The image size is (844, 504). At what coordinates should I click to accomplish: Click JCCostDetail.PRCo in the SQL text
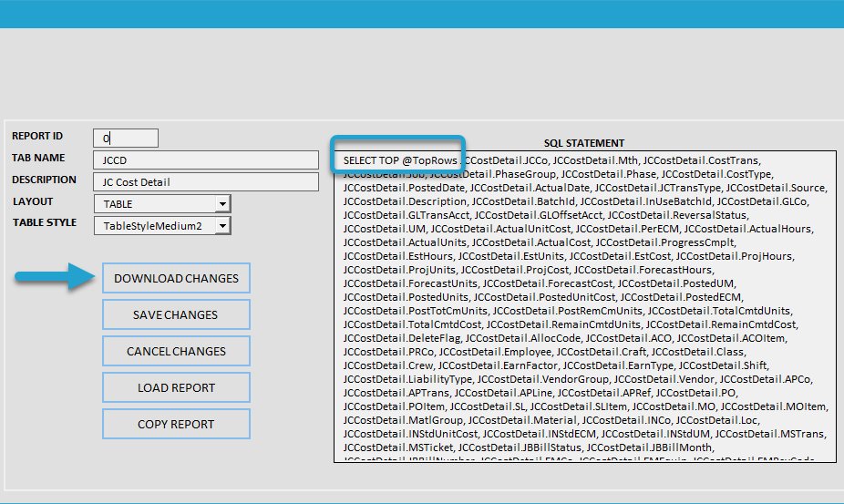[388, 352]
